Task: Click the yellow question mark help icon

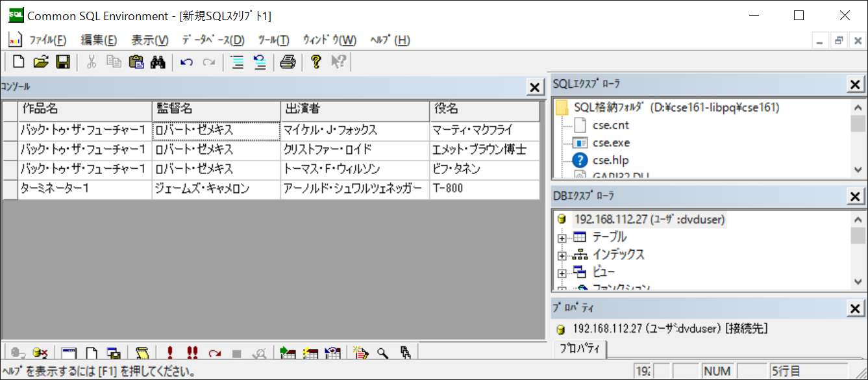Action: pos(316,62)
